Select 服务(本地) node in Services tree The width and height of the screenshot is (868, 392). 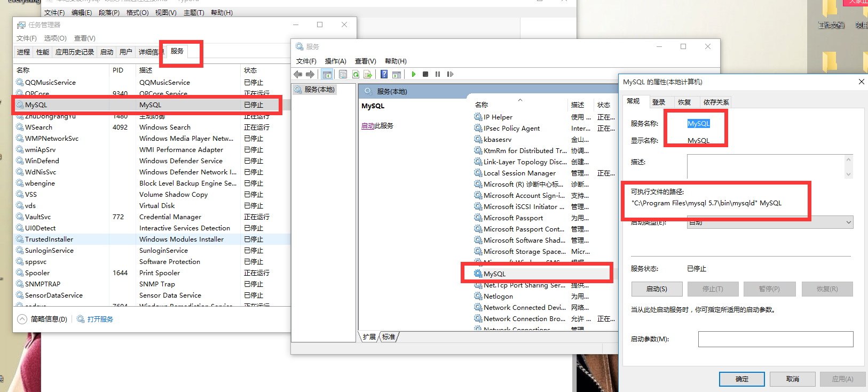pos(319,90)
